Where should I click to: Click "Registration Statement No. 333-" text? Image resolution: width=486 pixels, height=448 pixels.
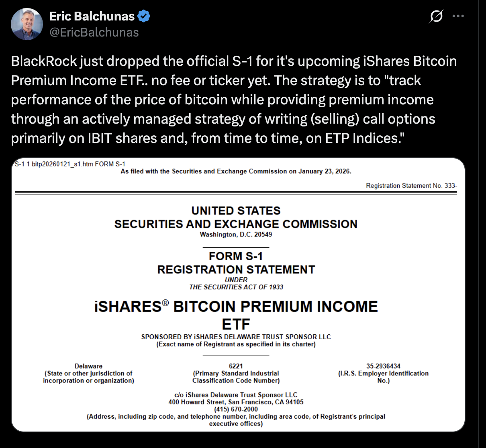point(411,185)
